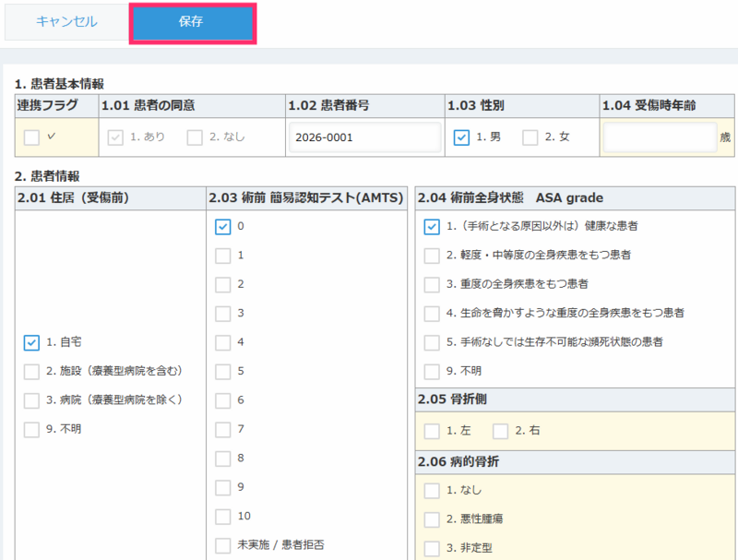The image size is (738, 560).
Task: Check 9. 不明 under 住居（受傷前）
Action: (x=31, y=430)
